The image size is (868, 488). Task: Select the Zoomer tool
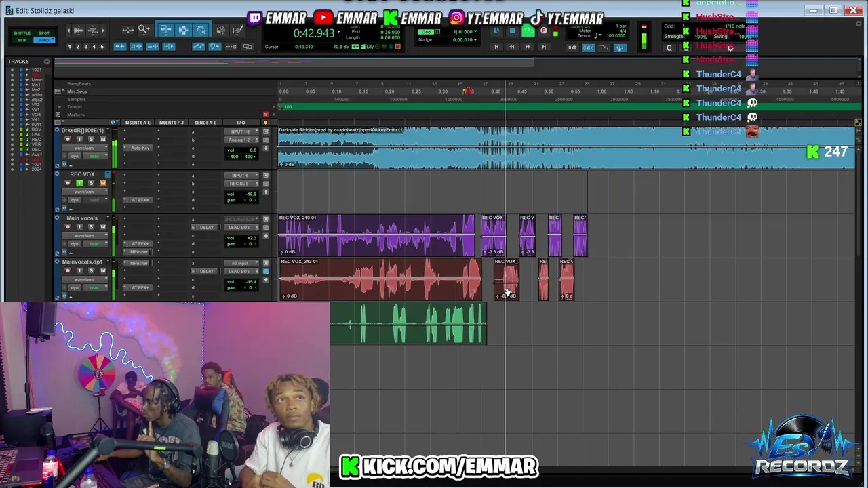pyautogui.click(x=144, y=30)
